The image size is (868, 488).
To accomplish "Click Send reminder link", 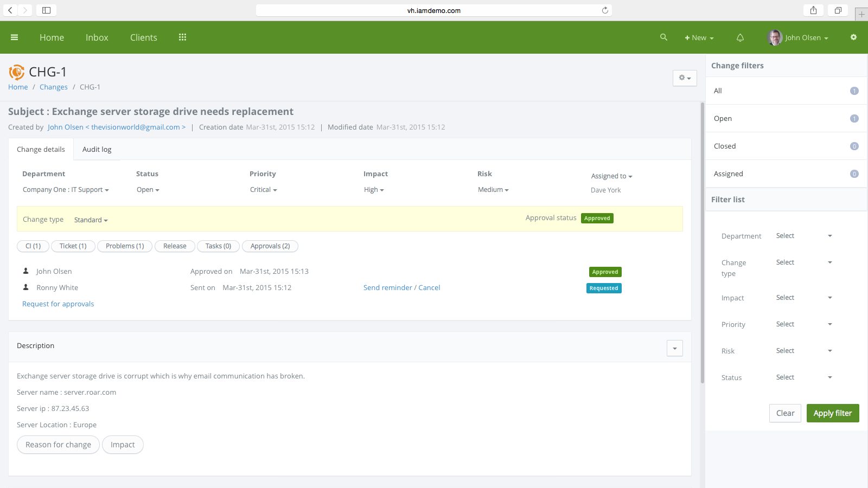I will 388,288.
